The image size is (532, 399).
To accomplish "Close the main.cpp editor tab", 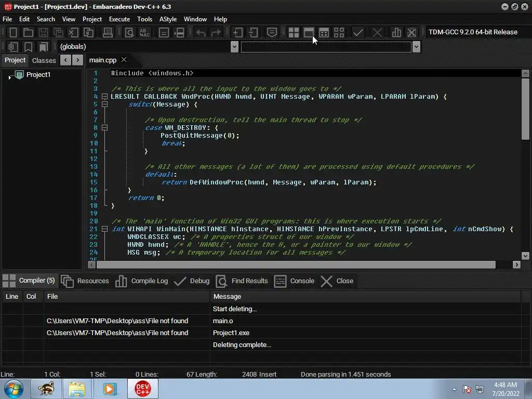I will (x=124, y=60).
